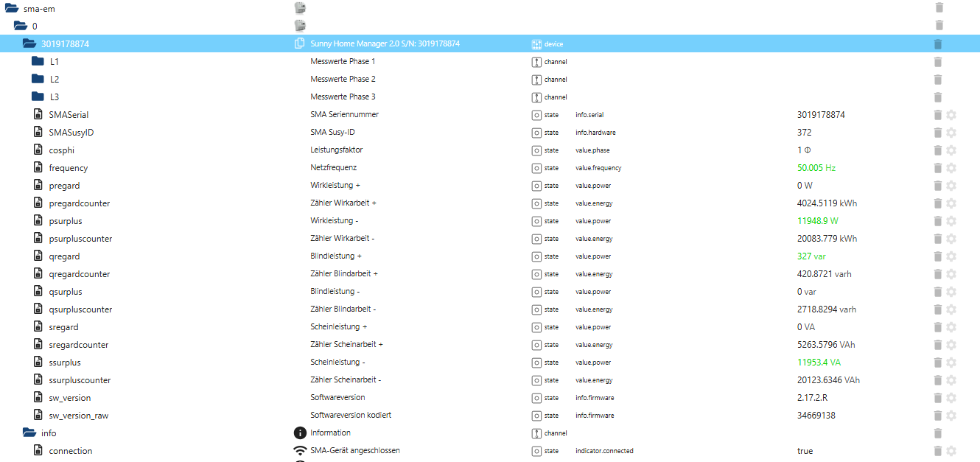Click the Sunny Home Manager 2.0 name
Screen dimensions: 980x462
point(385,43)
